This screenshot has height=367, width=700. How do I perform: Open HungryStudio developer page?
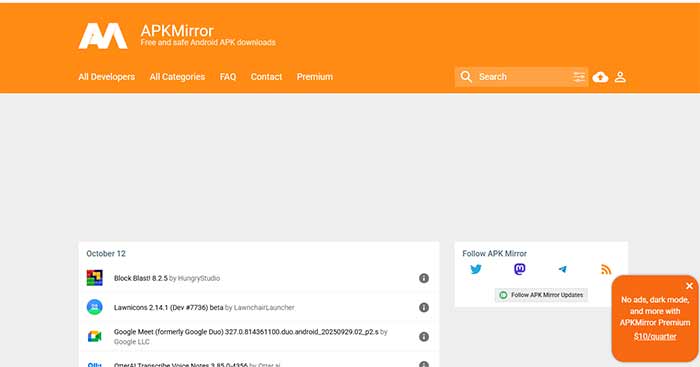pyautogui.click(x=199, y=278)
